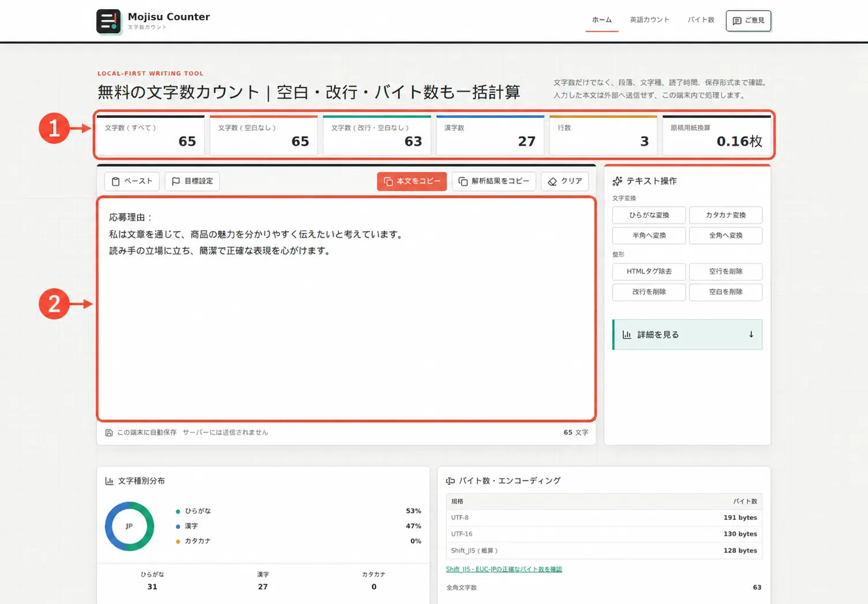This screenshot has height=604, width=868.
Task: Click the 漢字 legend entry
Action: (187, 526)
